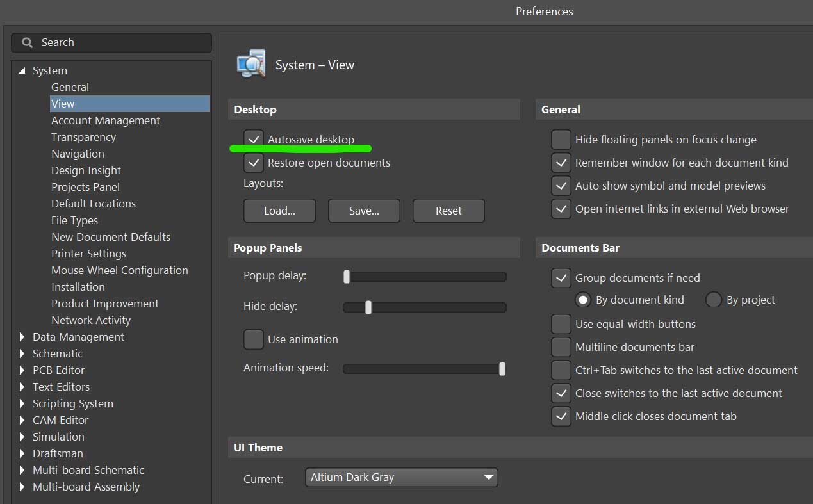The height and width of the screenshot is (504, 813).
Task: Check Hide floating panels on focus change
Action: (x=561, y=140)
